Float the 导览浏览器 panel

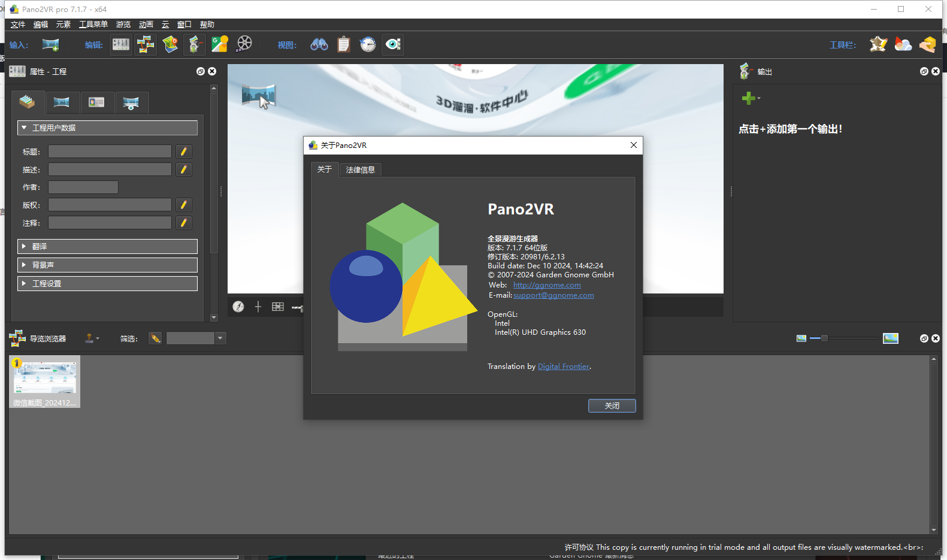pyautogui.click(x=924, y=338)
